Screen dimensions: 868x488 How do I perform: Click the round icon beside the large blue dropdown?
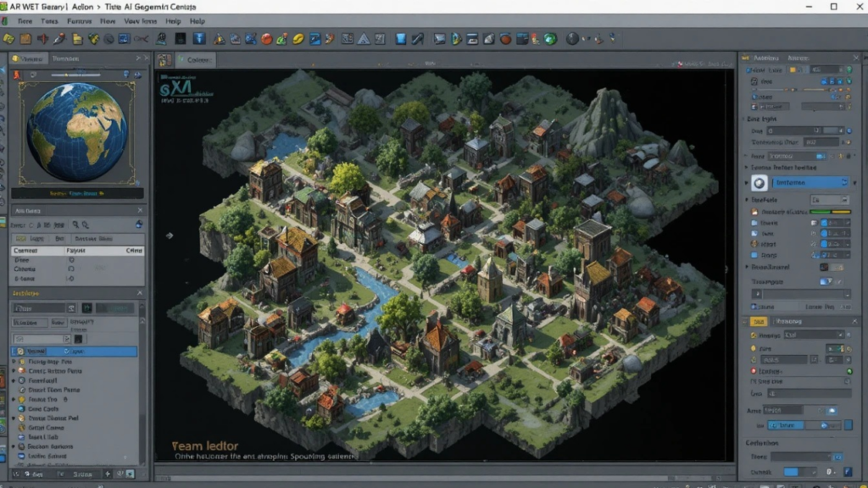(x=759, y=183)
